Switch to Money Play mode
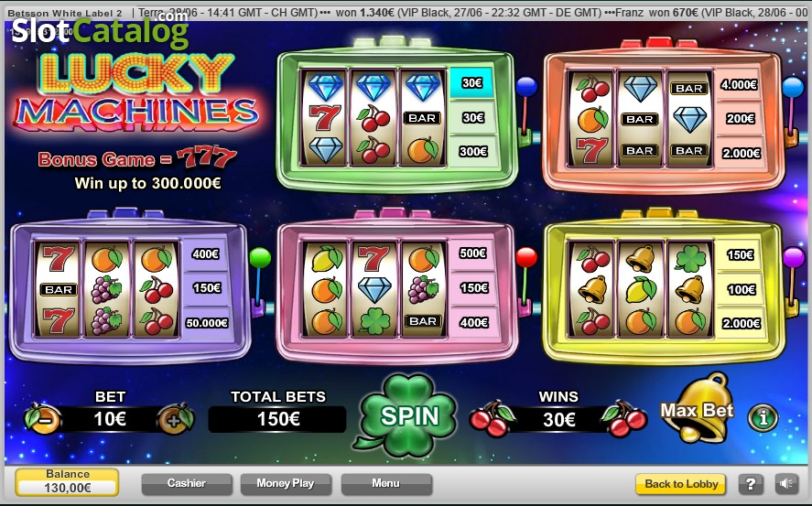The height and width of the screenshot is (506, 812). point(286,484)
